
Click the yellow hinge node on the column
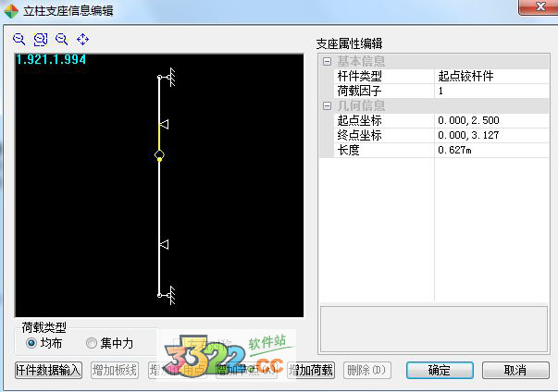[159, 155]
